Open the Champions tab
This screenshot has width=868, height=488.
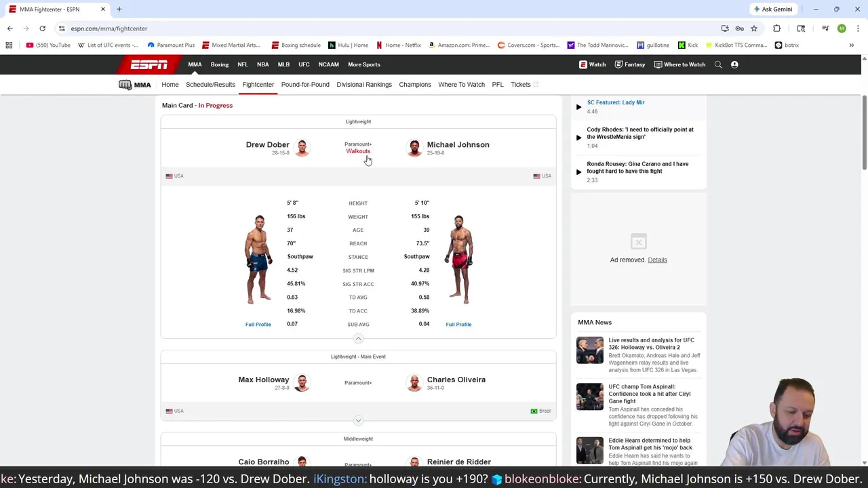(415, 85)
